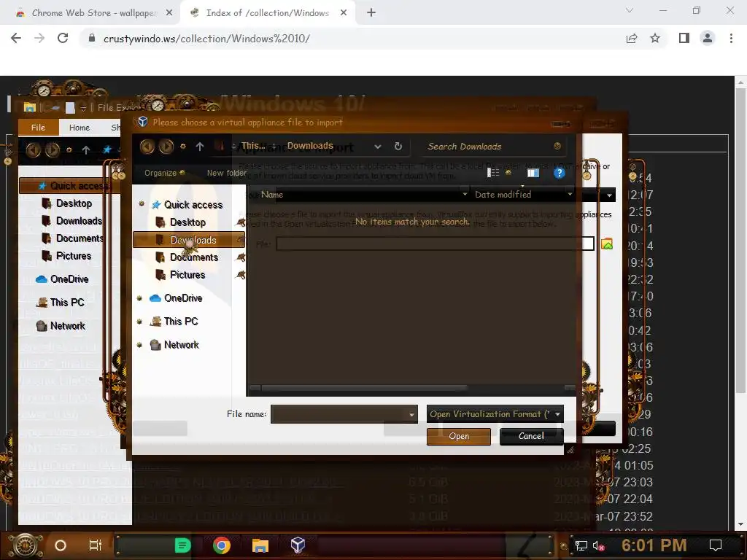Open Chrome three-dot menu
The height and width of the screenshot is (560, 747).
coord(731,38)
